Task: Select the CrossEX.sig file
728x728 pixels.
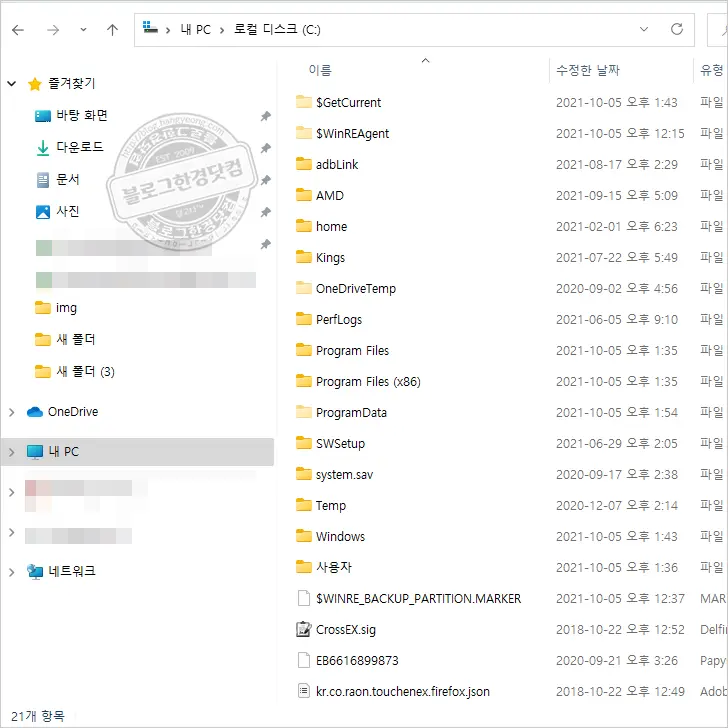Action: click(x=336, y=630)
